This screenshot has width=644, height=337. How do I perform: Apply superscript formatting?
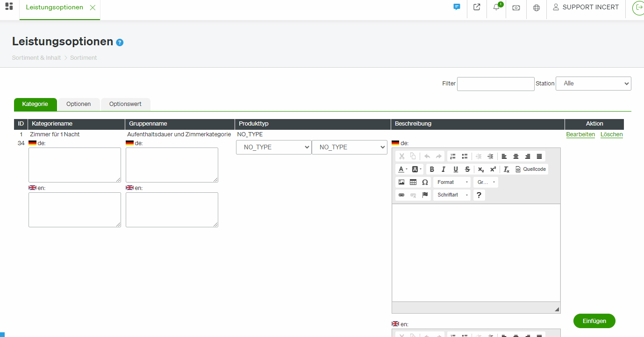[493, 169]
